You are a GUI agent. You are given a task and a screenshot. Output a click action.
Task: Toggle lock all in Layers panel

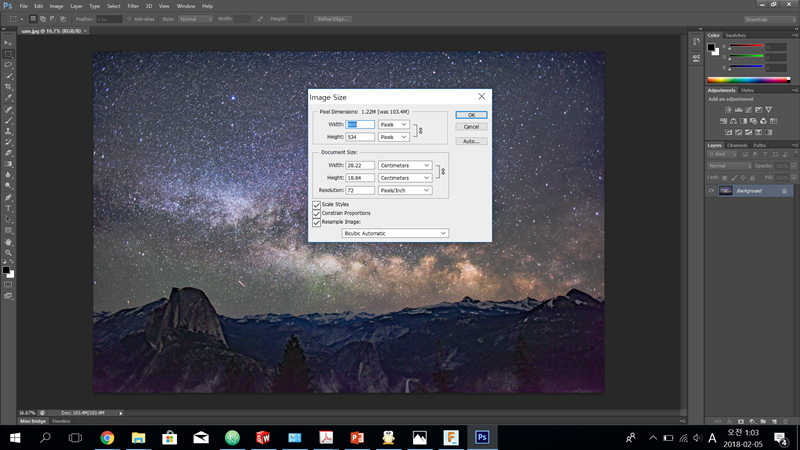(x=752, y=178)
